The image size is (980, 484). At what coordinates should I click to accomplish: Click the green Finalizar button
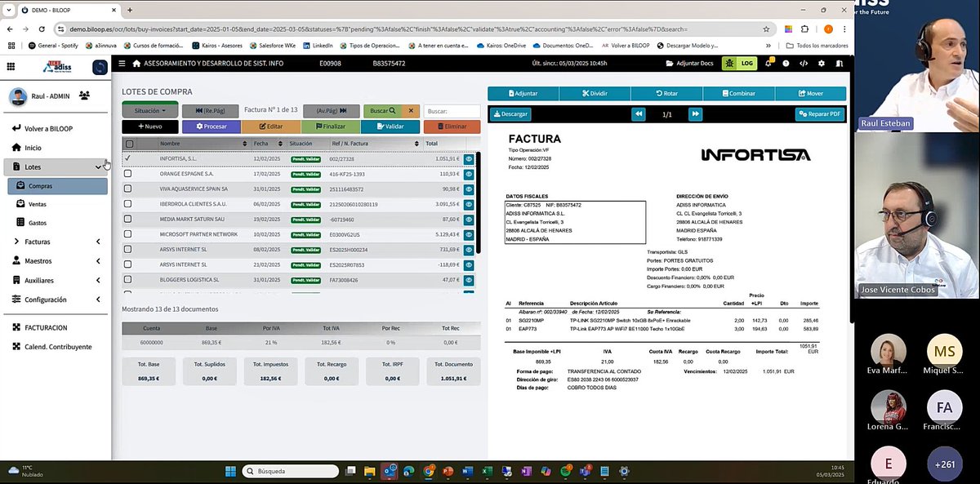tap(329, 127)
